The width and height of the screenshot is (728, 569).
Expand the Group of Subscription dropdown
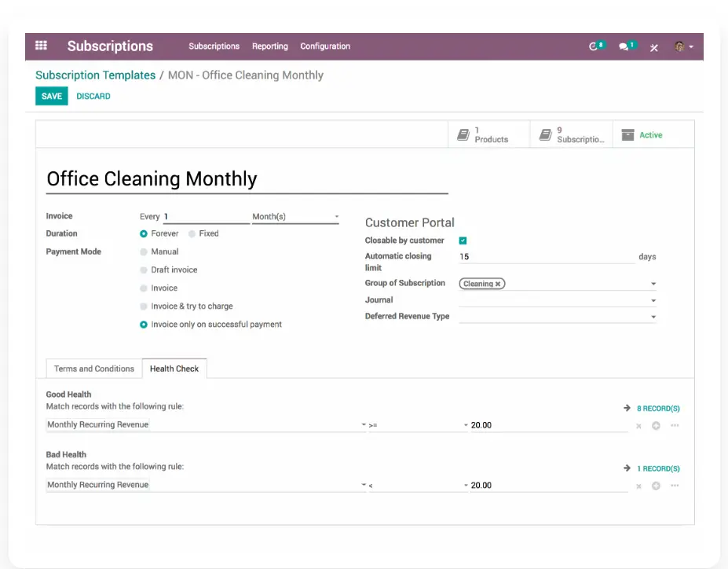pyautogui.click(x=653, y=284)
